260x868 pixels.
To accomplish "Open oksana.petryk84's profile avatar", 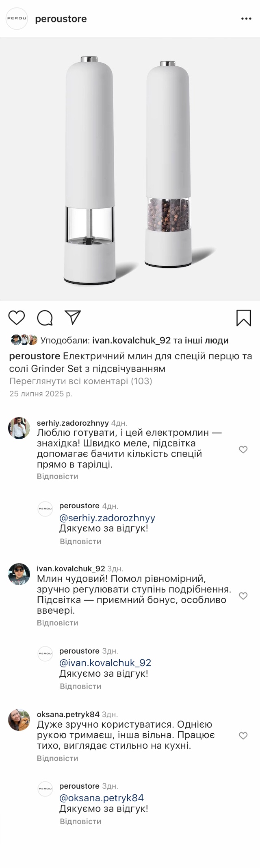I will (19, 720).
